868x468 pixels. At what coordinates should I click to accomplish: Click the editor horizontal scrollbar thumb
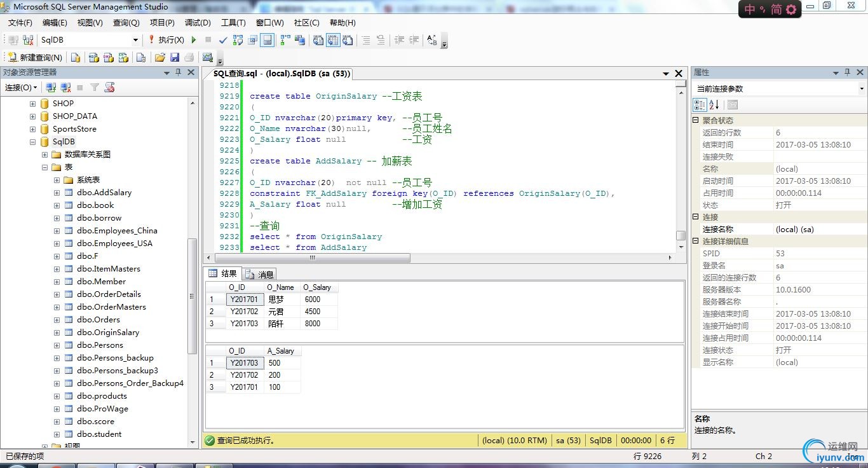click(312, 258)
